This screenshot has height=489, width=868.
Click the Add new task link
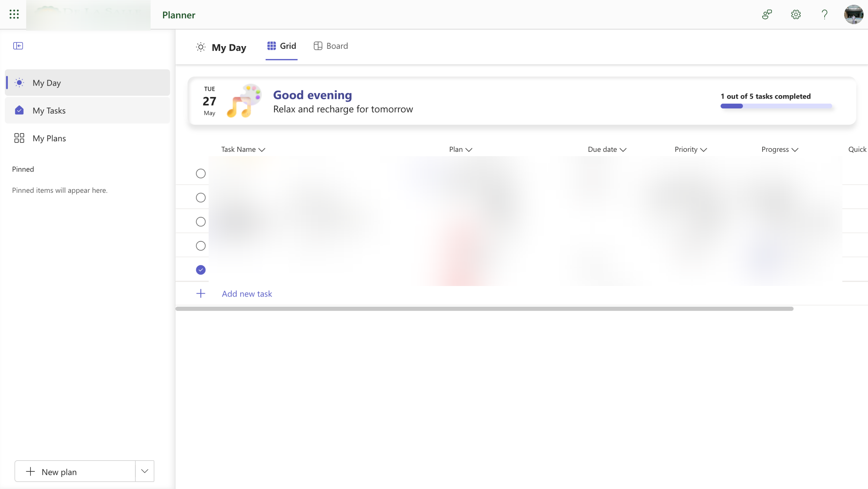[247, 294]
